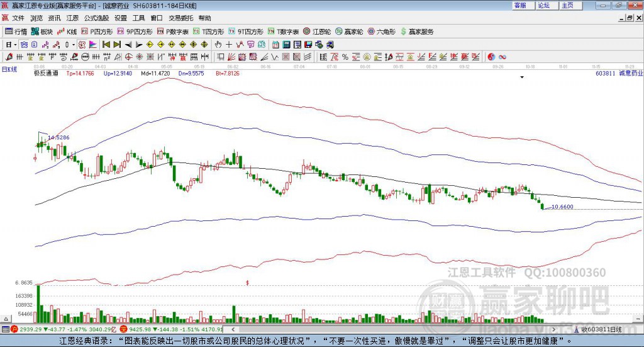This screenshot has width=644, height=347.
Task: Click the 9425.98 index status entry
Action: pyautogui.click(x=172, y=329)
